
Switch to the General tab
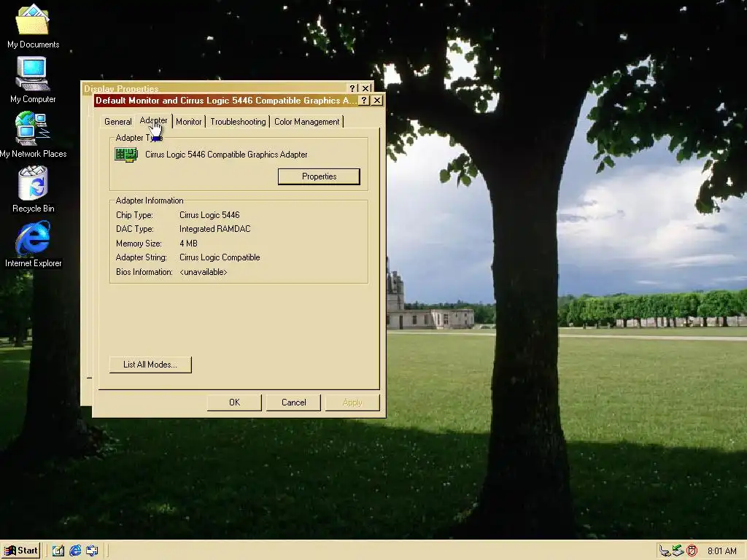click(117, 122)
